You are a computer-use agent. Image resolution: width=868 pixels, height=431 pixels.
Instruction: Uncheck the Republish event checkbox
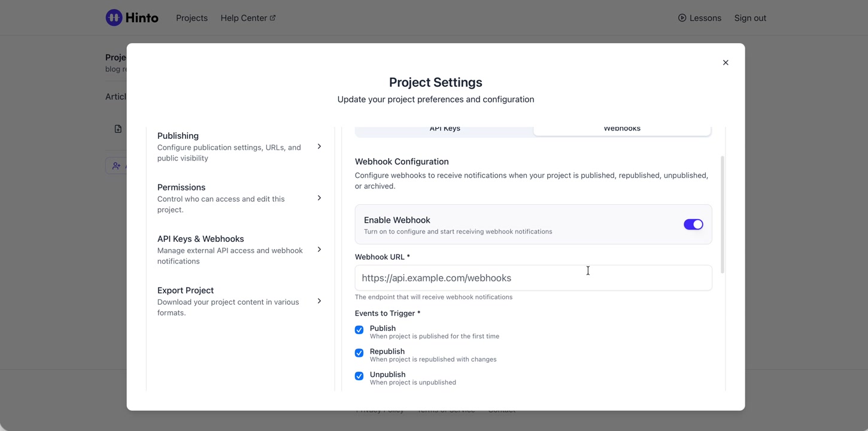[x=359, y=353]
